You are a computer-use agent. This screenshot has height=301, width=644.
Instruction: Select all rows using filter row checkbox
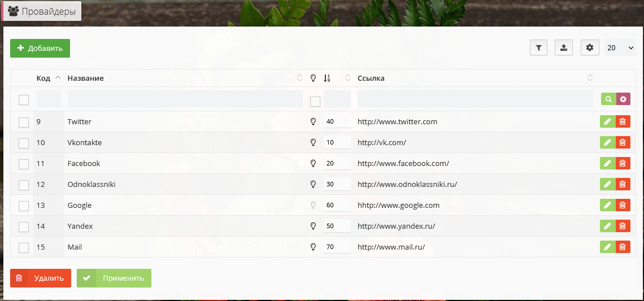(x=24, y=100)
